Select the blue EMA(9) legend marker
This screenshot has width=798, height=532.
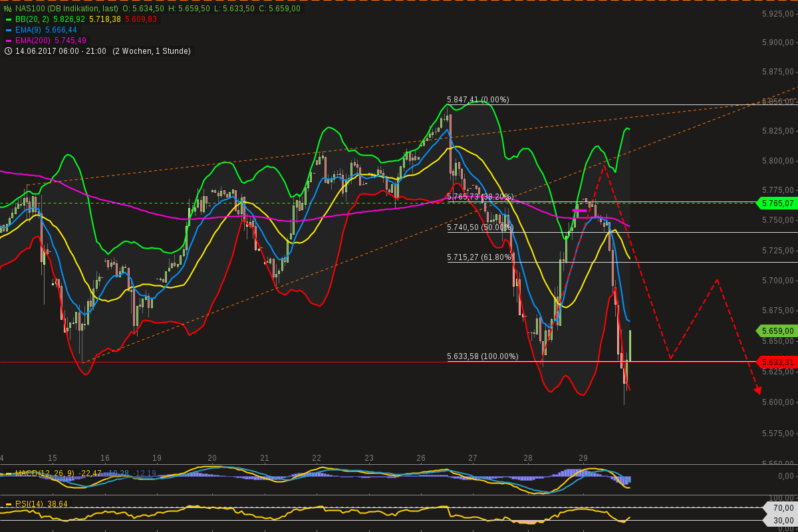(x=8, y=29)
